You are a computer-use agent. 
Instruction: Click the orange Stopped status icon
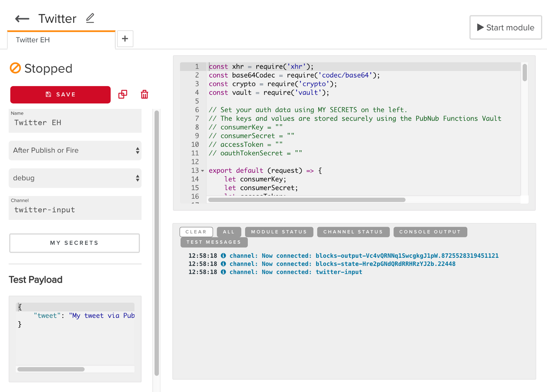tap(15, 68)
